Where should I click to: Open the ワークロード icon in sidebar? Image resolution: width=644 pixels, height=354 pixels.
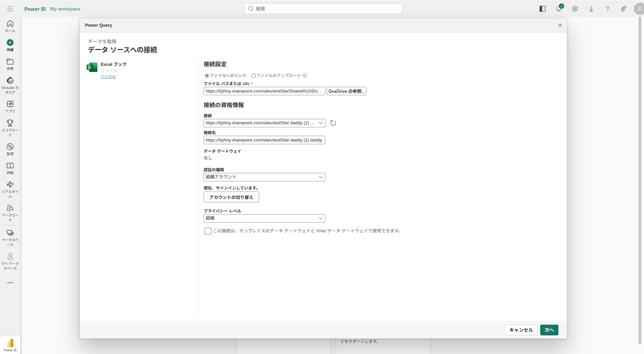pyautogui.click(x=10, y=208)
